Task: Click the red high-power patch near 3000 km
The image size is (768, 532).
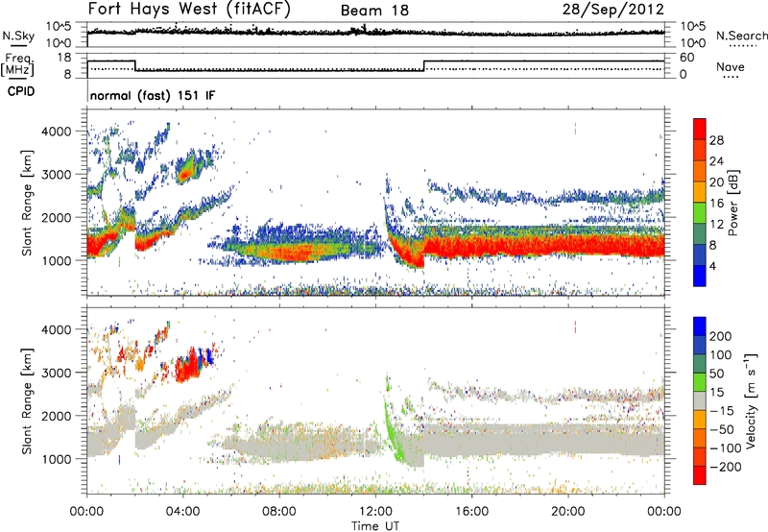Action: 184,175
